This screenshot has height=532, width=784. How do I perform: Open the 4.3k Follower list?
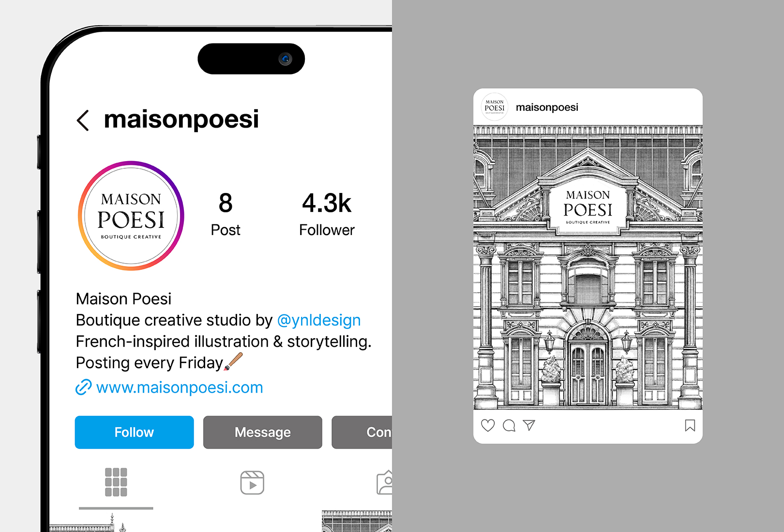click(x=327, y=214)
